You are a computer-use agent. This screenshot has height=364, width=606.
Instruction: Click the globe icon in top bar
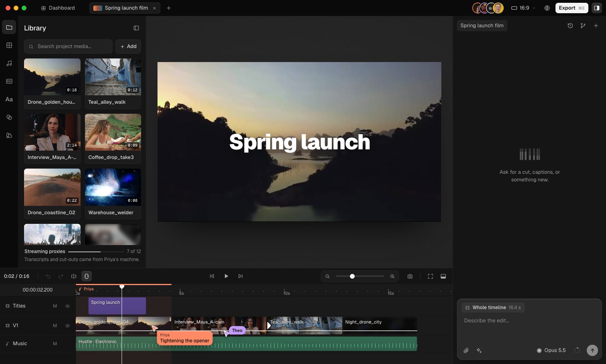coord(547,8)
